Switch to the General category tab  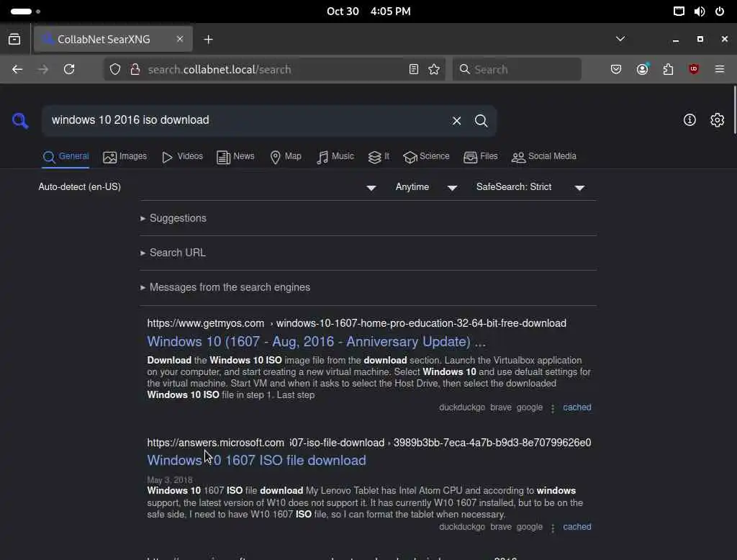click(x=65, y=157)
